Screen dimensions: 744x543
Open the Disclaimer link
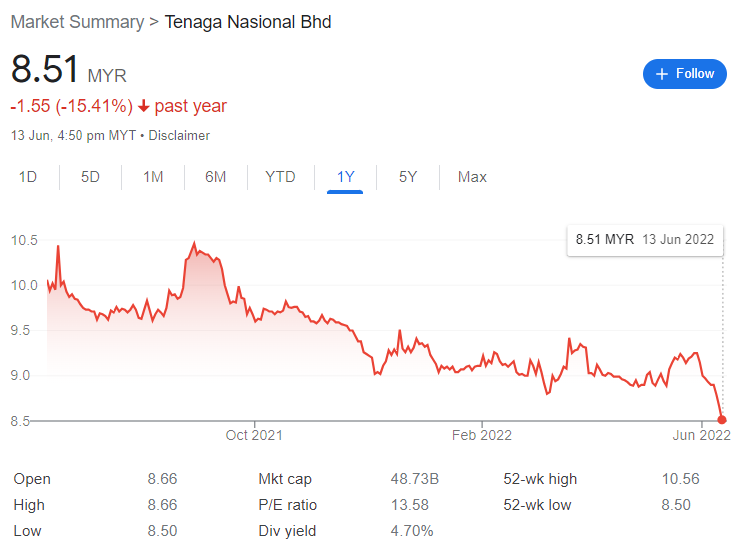[179, 136]
